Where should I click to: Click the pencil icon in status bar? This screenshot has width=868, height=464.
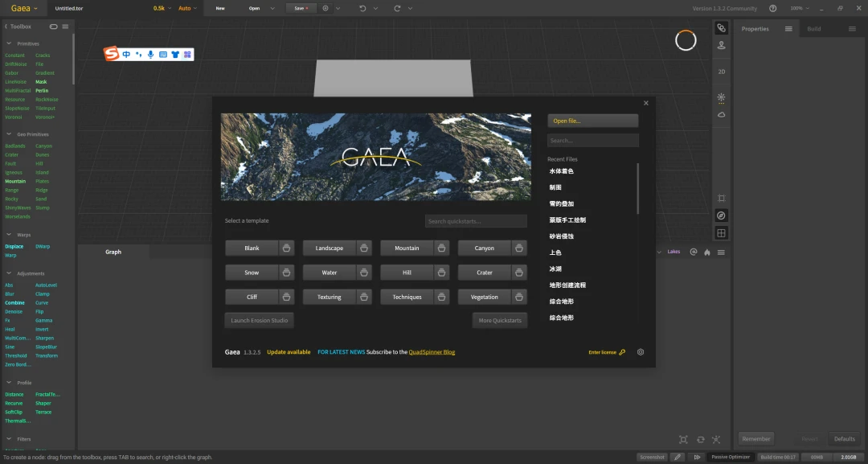coord(677,458)
